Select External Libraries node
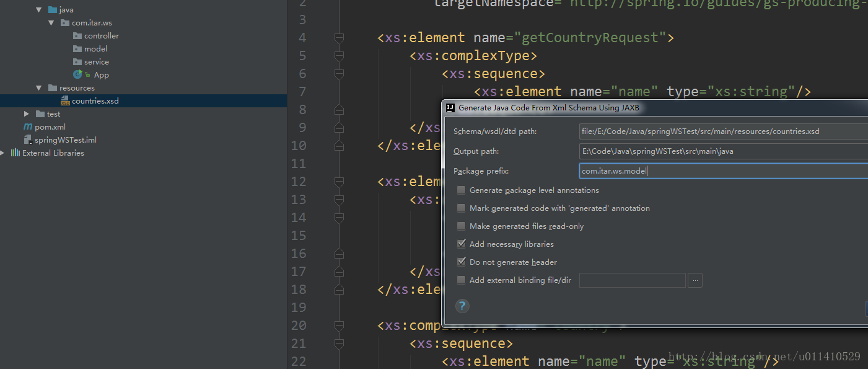 53,153
